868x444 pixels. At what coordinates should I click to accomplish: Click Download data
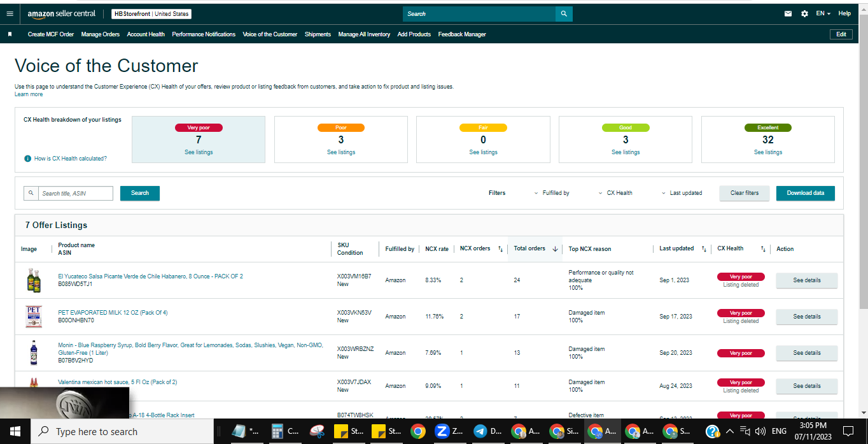pyautogui.click(x=806, y=193)
